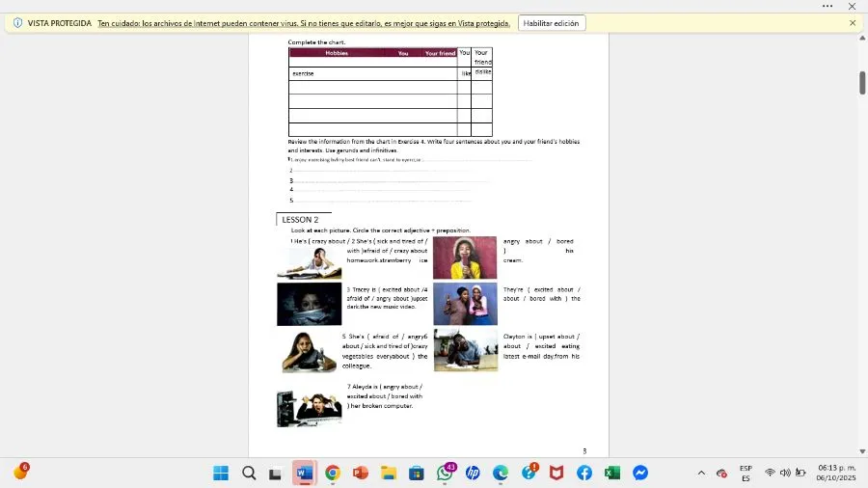
Task: Open blue question-mark help app in taskbar
Action: (529, 474)
